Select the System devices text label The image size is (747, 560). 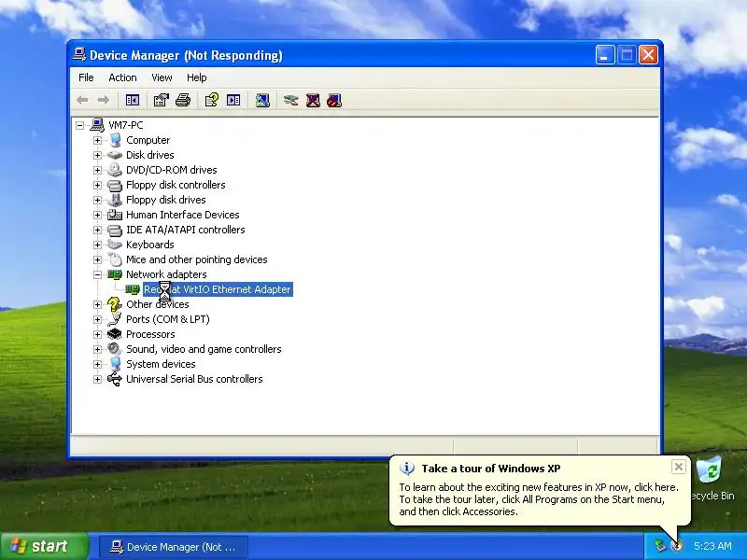click(x=161, y=364)
